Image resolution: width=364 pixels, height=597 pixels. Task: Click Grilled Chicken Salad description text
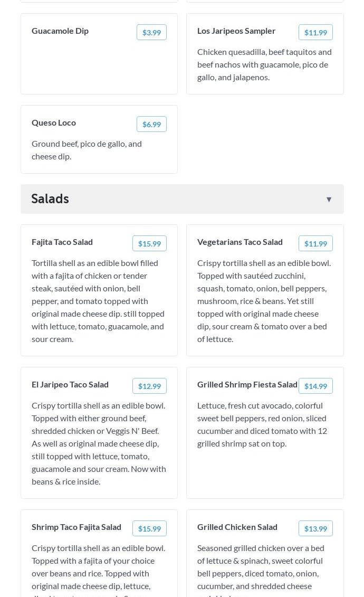[261, 567]
